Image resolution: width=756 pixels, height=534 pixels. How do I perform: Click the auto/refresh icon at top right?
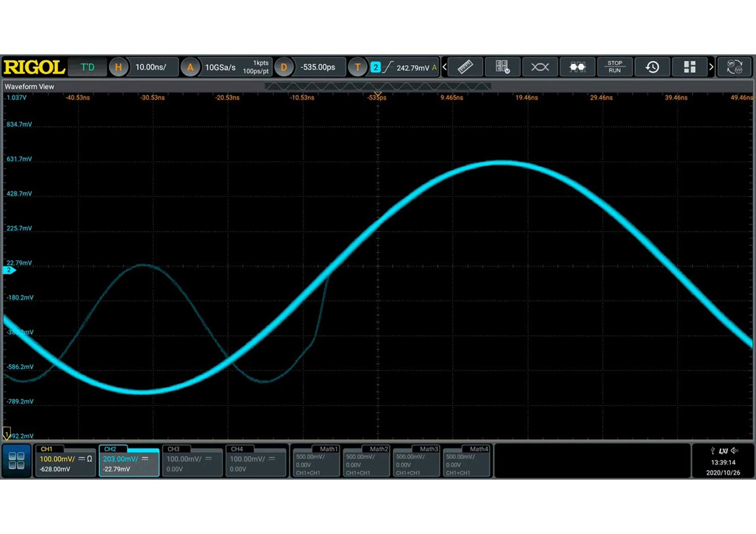point(734,67)
